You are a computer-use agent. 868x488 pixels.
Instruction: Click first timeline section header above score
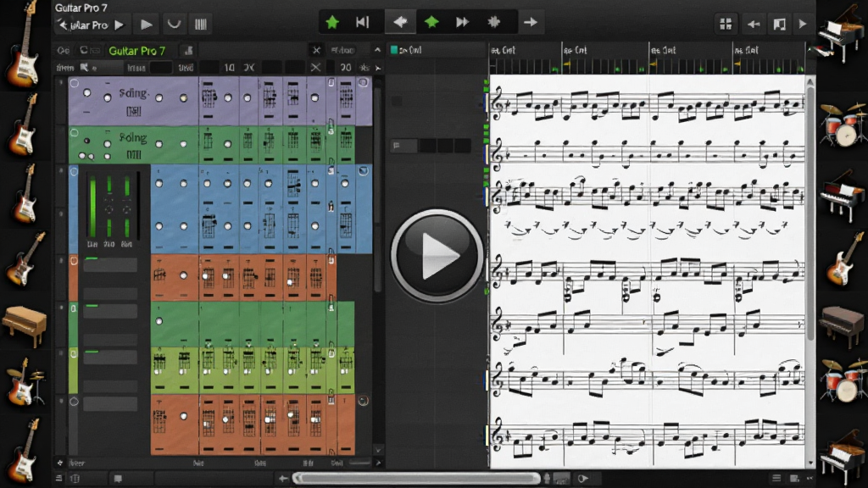click(504, 50)
